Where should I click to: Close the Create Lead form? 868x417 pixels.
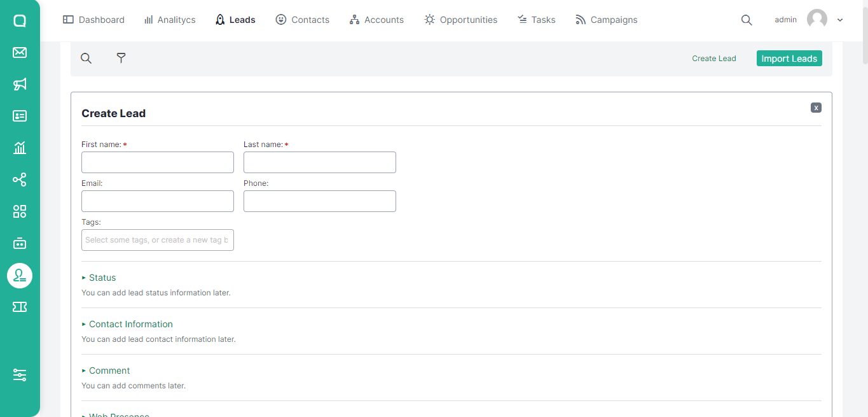tap(816, 108)
